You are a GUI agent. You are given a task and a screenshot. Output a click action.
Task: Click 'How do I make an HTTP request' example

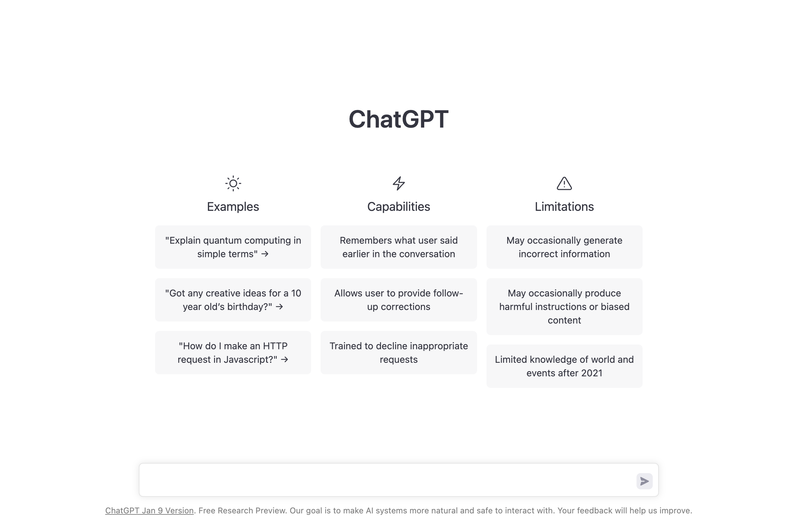[x=233, y=352]
